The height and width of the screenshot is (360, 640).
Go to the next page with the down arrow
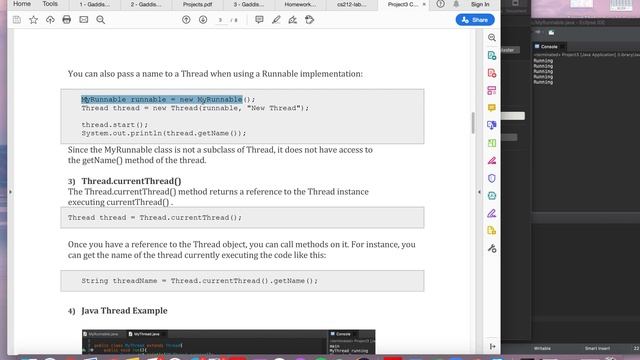click(x=203, y=20)
